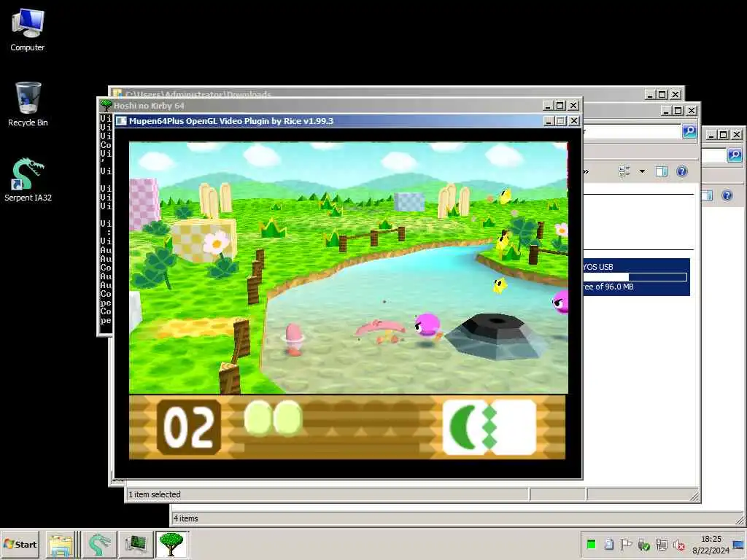The width and height of the screenshot is (747, 560).
Task: Open the Computer desktop icon
Action: pos(28,29)
